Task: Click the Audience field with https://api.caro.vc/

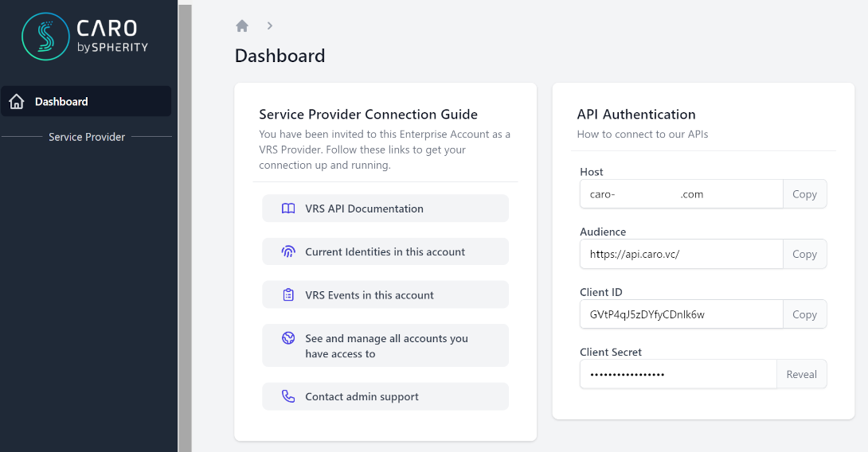Action: tap(682, 254)
